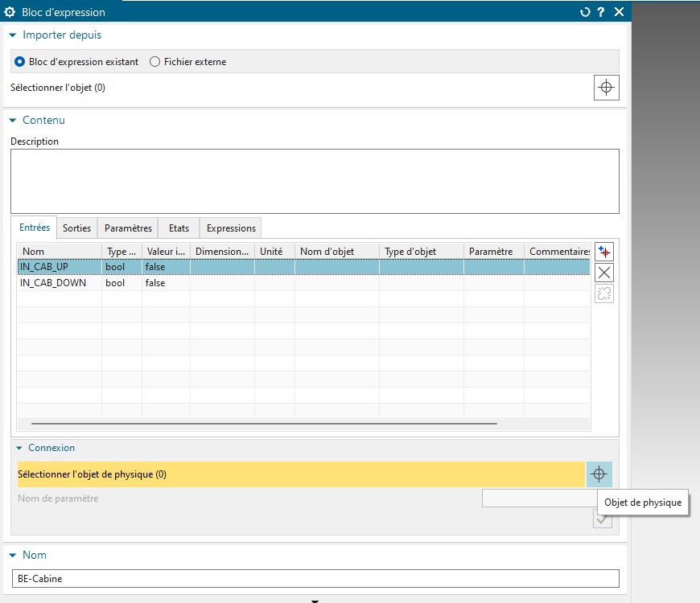
Task: Click bool type cell of IN_CAB_UP
Action: coord(121,267)
